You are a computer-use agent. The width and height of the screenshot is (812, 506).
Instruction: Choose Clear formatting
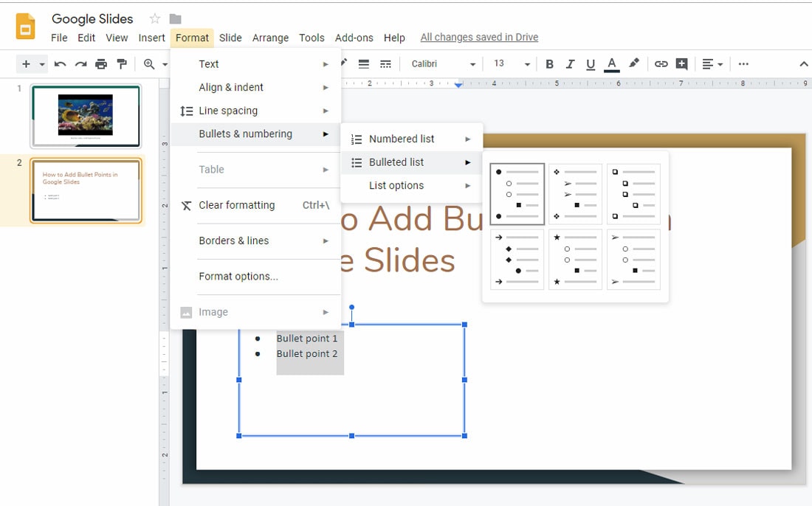click(x=256, y=205)
